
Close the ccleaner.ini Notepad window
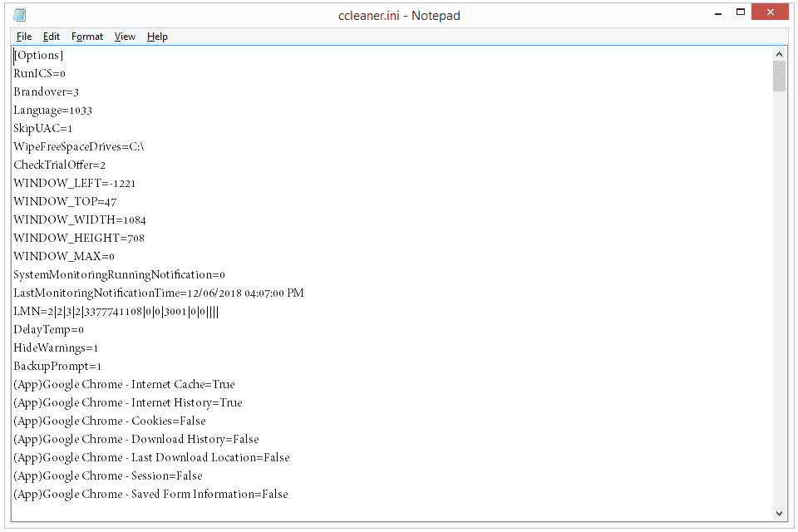[x=770, y=12]
